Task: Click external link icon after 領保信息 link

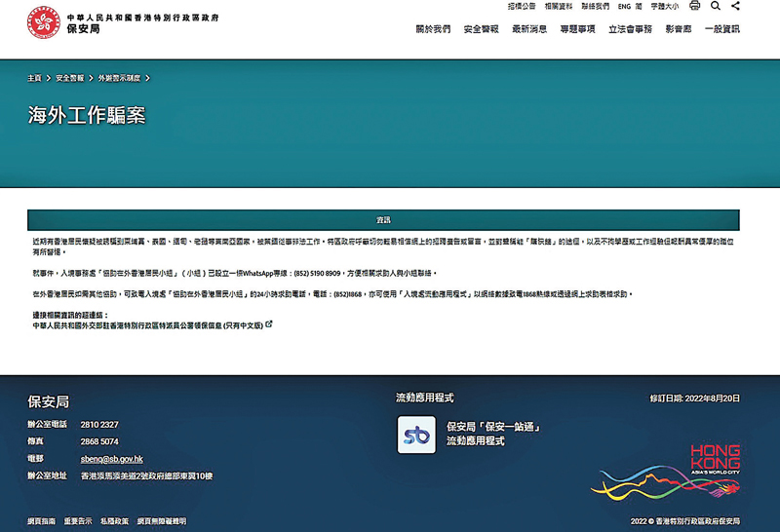Action: 269,324
